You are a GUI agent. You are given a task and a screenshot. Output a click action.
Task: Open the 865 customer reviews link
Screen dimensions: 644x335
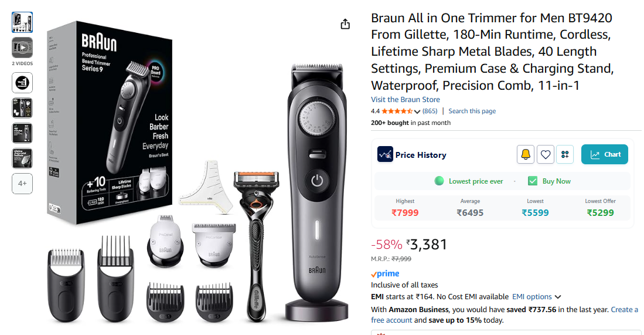(430, 111)
